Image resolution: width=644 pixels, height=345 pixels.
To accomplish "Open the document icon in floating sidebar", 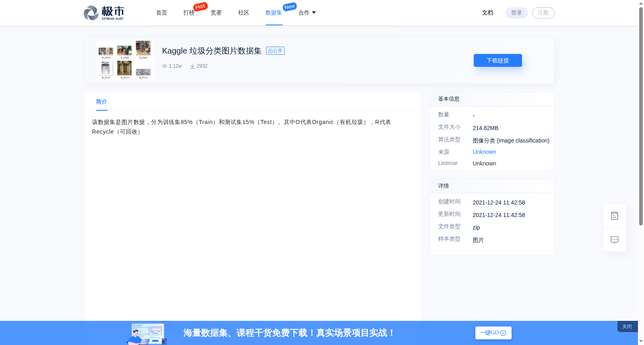I will click(615, 216).
